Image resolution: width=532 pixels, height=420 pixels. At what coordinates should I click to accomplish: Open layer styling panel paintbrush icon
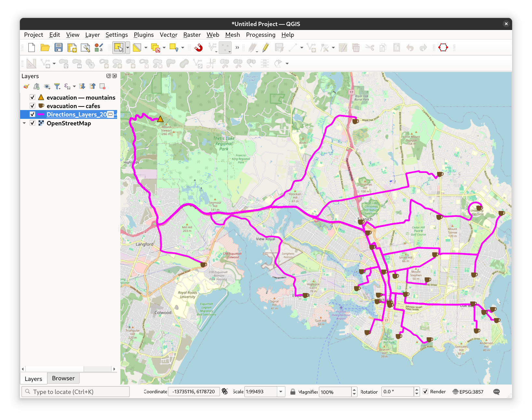click(26, 86)
